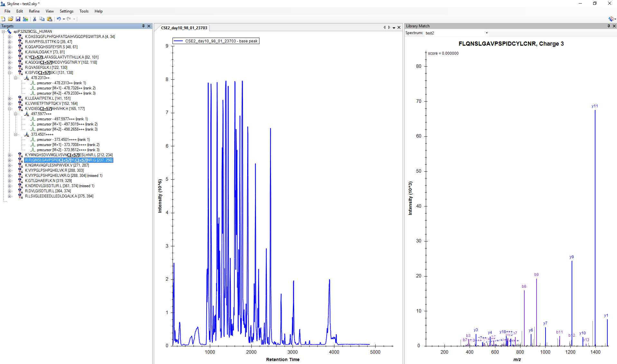This screenshot has height=364, width=617.
Task: Open the Spectrum test2 dropdown
Action: (486, 33)
